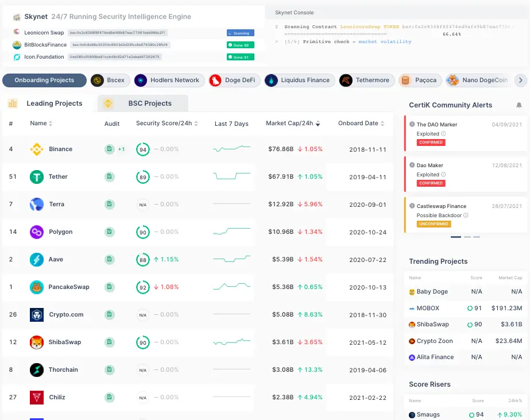Click PancakeSwap security score 92 ring
This screenshot has height=420, width=530.
(143, 287)
